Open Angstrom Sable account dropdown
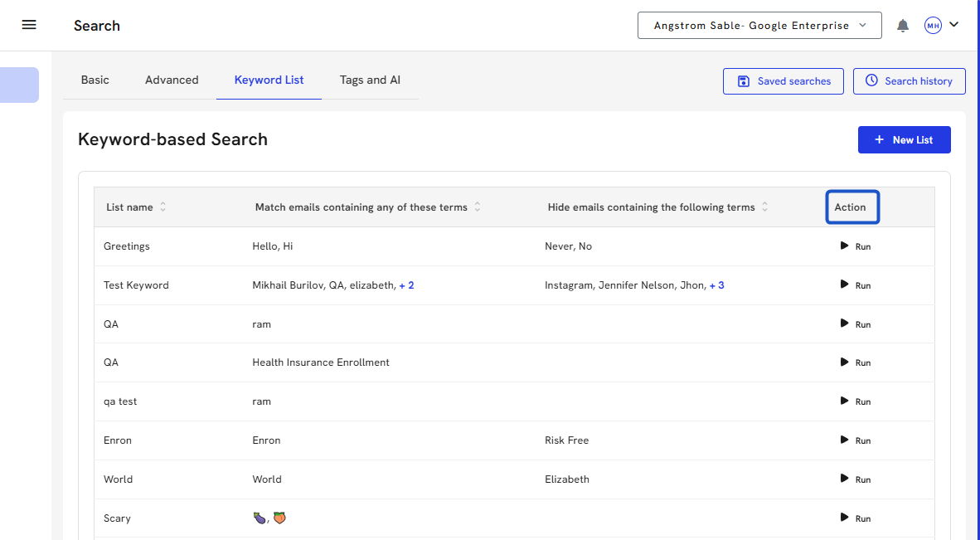Screen dimensions: 980x540 coord(759,26)
